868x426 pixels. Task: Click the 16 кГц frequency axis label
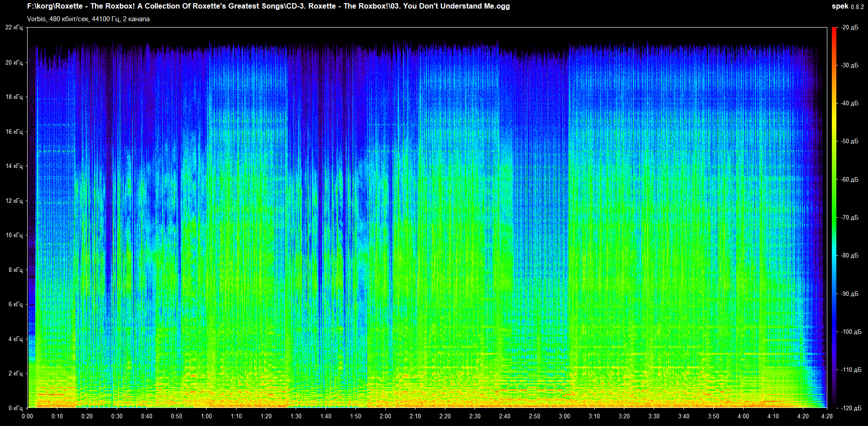pos(14,131)
